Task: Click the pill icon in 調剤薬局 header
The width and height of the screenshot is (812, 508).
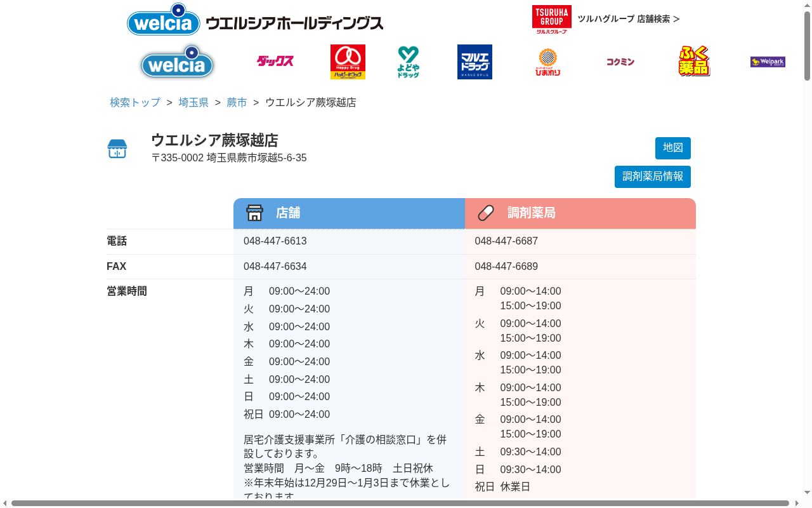Action: pyautogui.click(x=486, y=213)
